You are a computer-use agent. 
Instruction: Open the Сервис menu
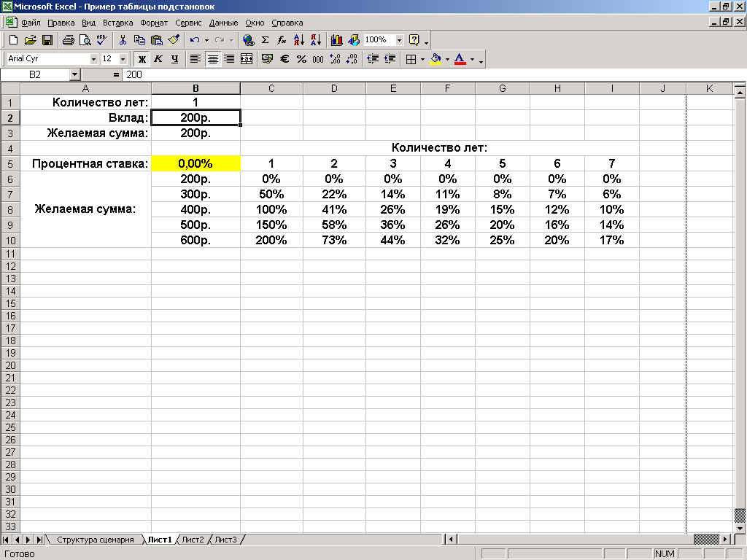[x=188, y=23]
